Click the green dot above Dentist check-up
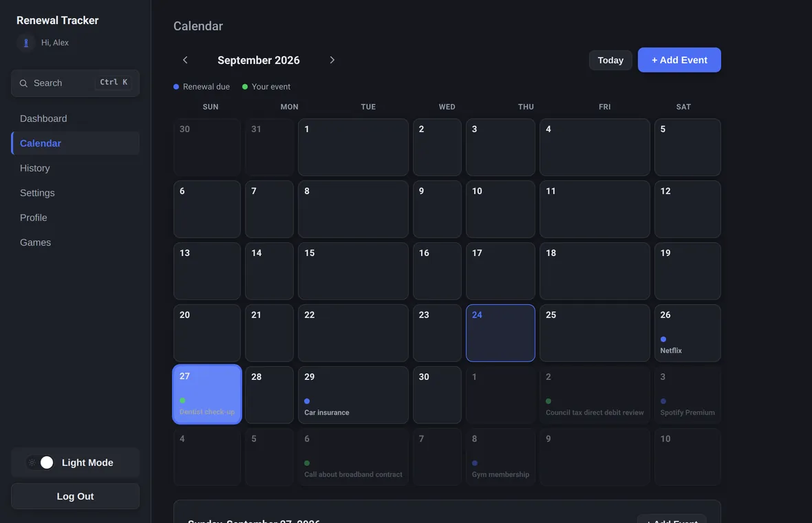Screen dimensions: 812x523 tap(182, 401)
